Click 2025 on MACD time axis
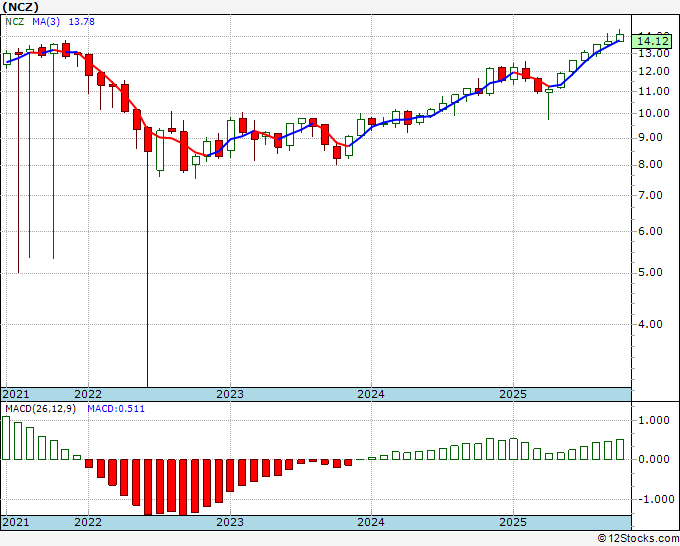The width and height of the screenshot is (680, 546). pos(513,522)
